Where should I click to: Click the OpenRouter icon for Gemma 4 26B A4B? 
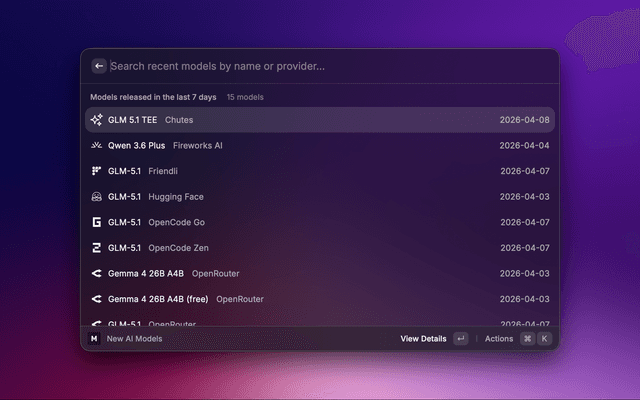[96, 273]
